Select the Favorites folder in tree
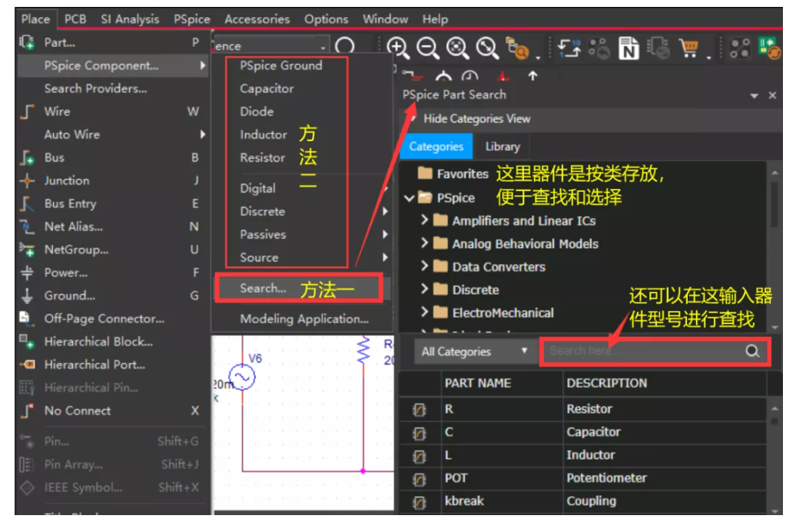 (x=453, y=174)
